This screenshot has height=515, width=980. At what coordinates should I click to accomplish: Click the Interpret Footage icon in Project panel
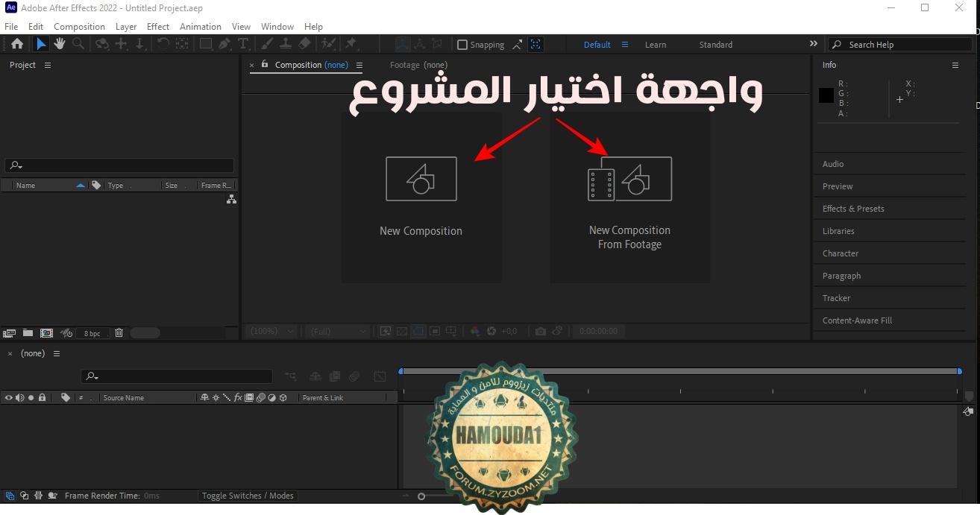pos(9,333)
